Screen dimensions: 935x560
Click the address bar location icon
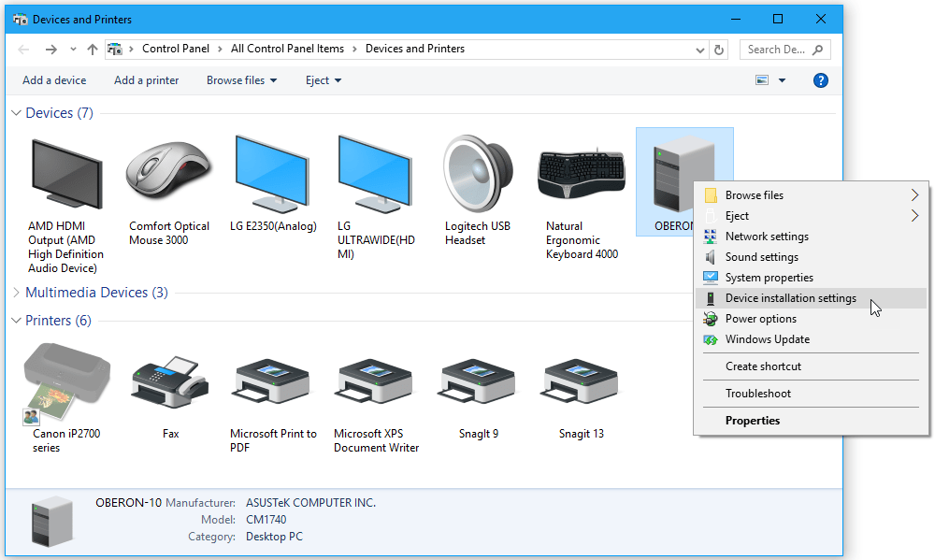(x=115, y=49)
